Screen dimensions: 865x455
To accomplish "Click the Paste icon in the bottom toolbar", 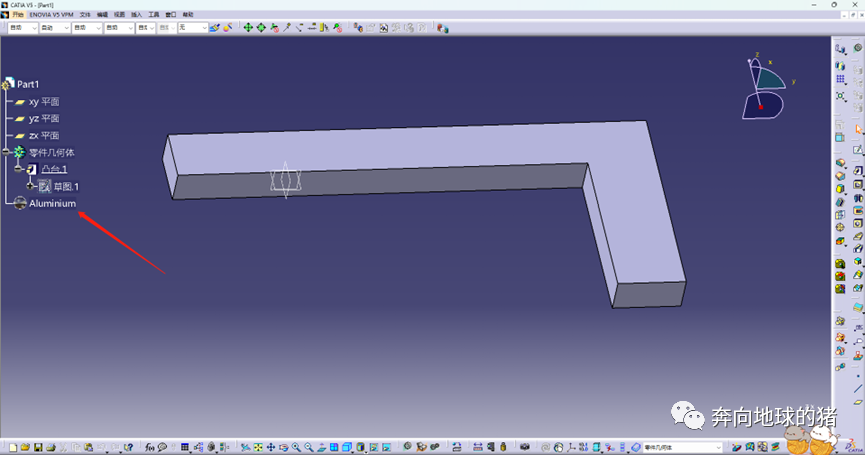I will (x=88, y=447).
